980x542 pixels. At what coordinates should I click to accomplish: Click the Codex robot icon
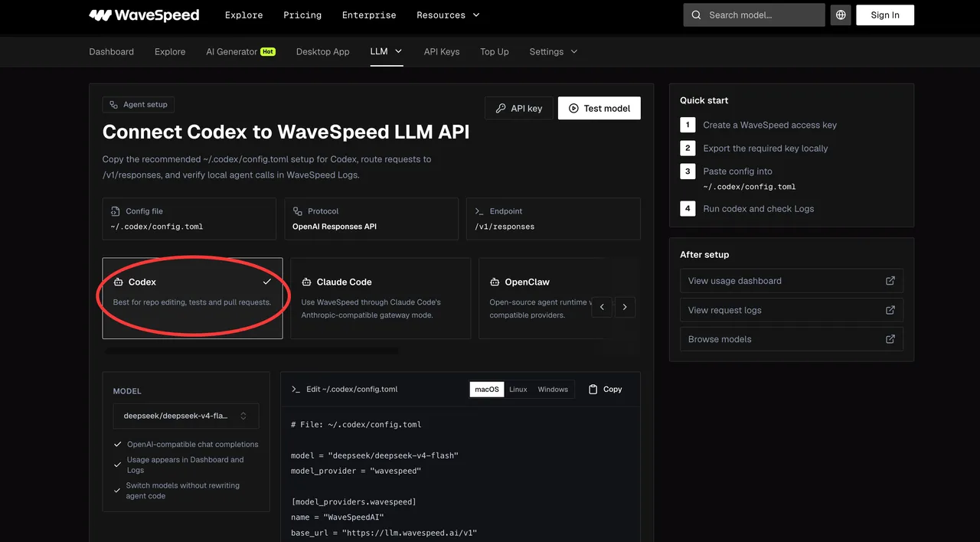point(118,282)
